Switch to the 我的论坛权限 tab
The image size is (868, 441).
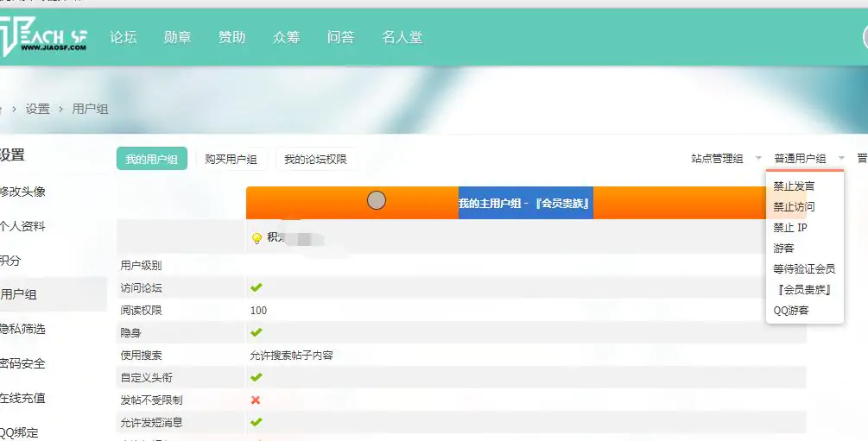[x=315, y=159]
